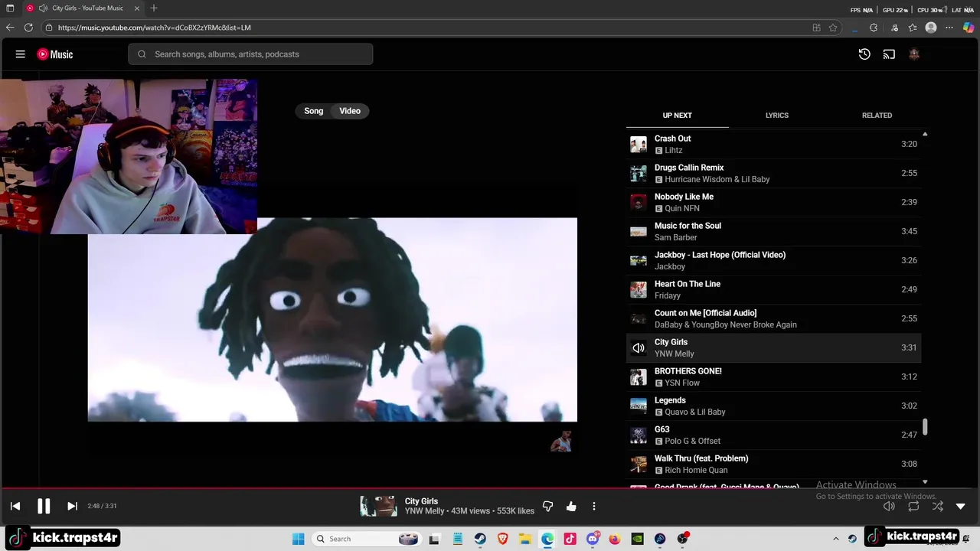Open File Explorer from taskbar
Image resolution: width=980 pixels, height=551 pixels.
tap(525, 539)
